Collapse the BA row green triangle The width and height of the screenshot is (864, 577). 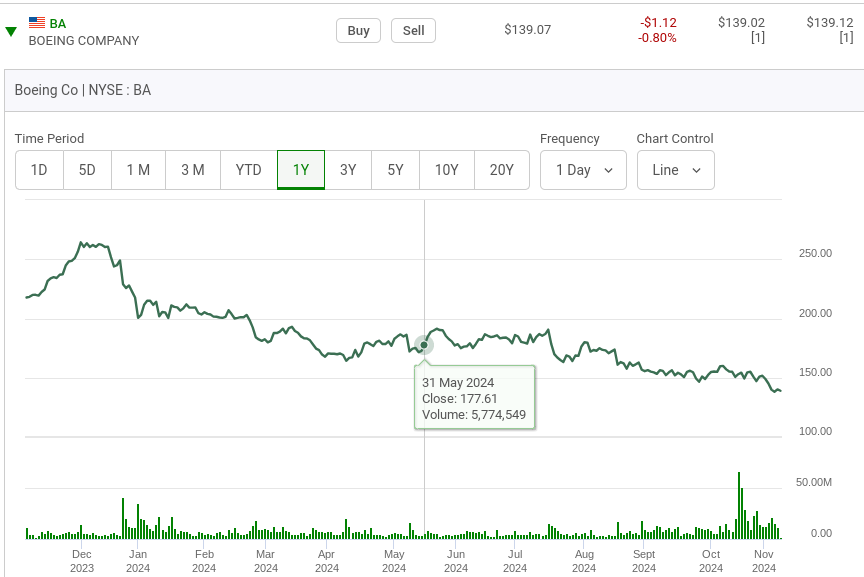[11, 31]
